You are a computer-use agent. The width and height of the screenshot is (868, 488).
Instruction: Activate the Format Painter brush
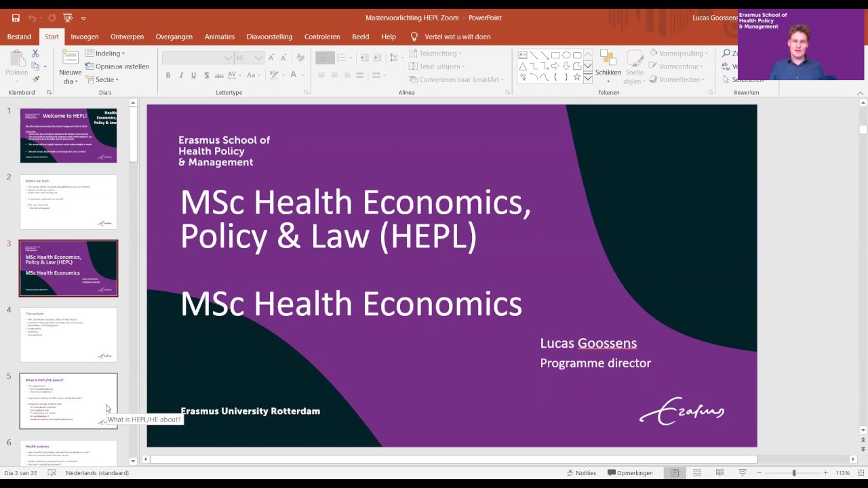(35, 79)
